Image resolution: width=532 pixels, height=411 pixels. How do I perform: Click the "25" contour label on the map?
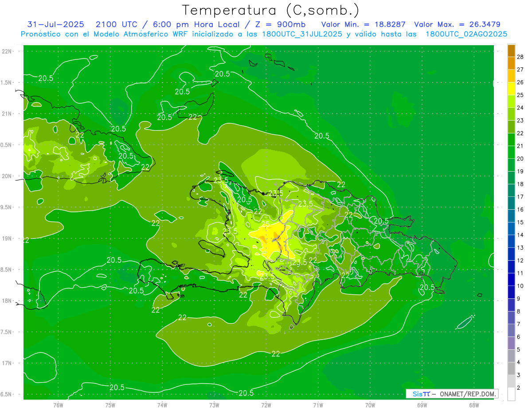[266, 224]
